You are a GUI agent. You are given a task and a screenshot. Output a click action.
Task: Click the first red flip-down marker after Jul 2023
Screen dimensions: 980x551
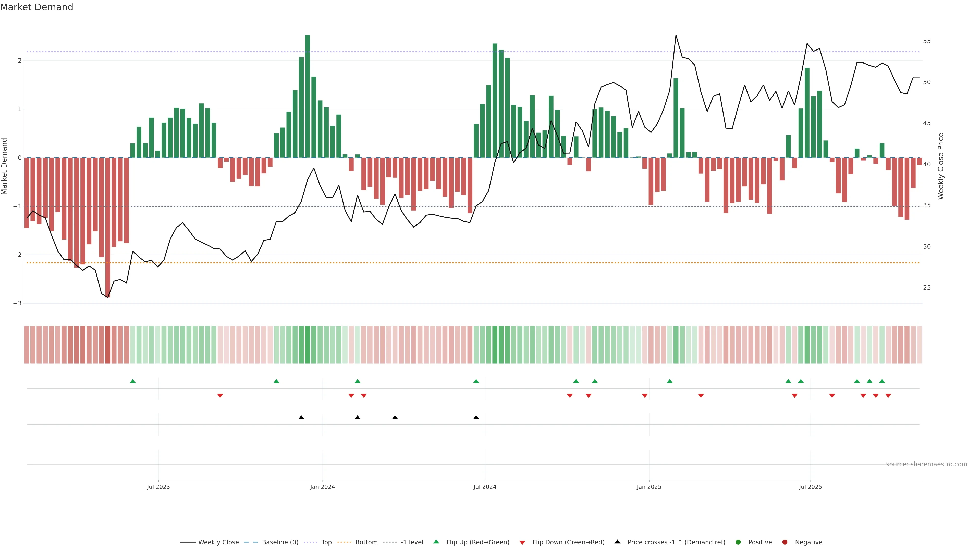[220, 396]
